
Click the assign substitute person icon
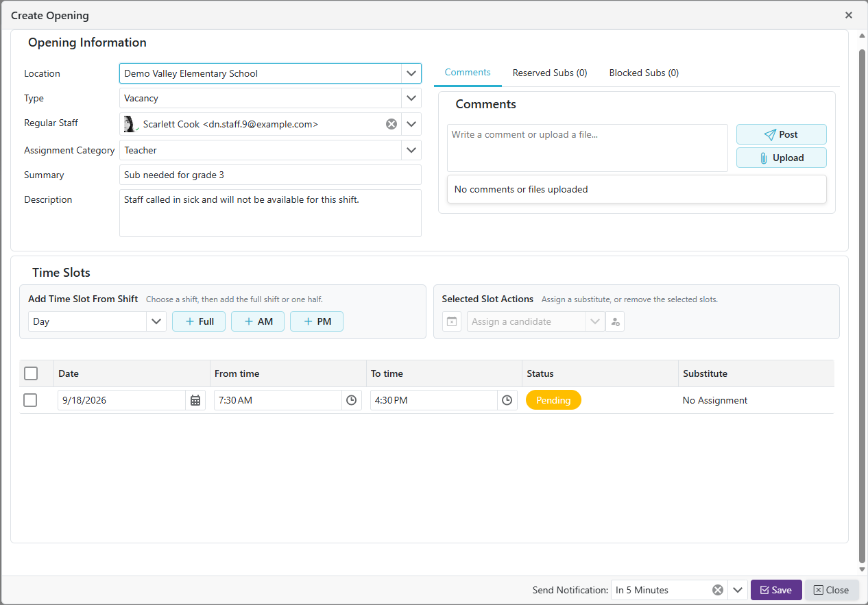(x=615, y=321)
